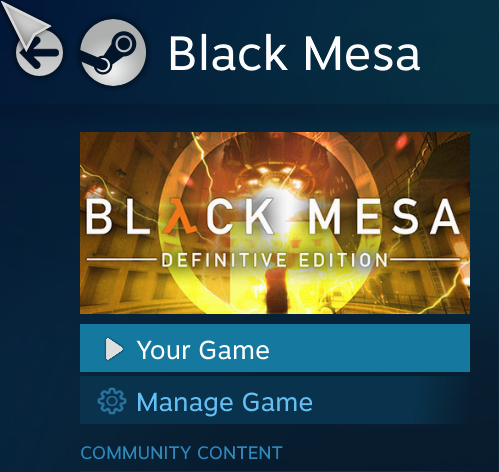Click the back arrow icon
Screen dimensions: 499x472
(39, 52)
